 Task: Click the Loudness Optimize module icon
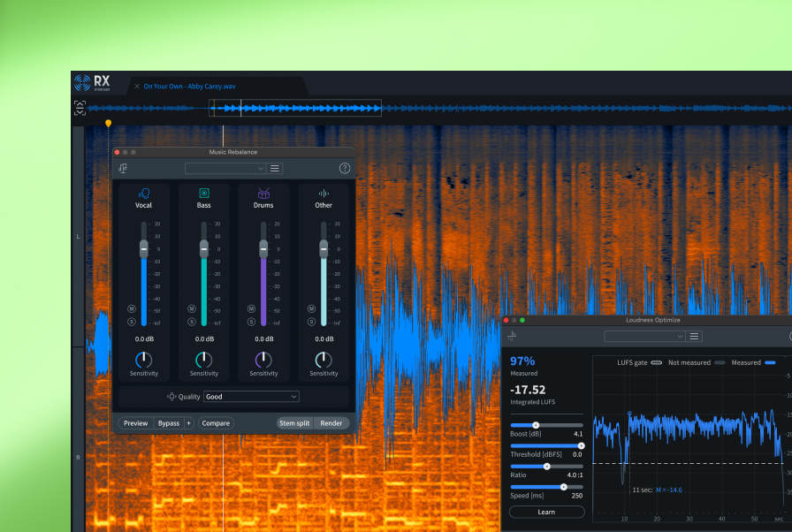pos(513,336)
